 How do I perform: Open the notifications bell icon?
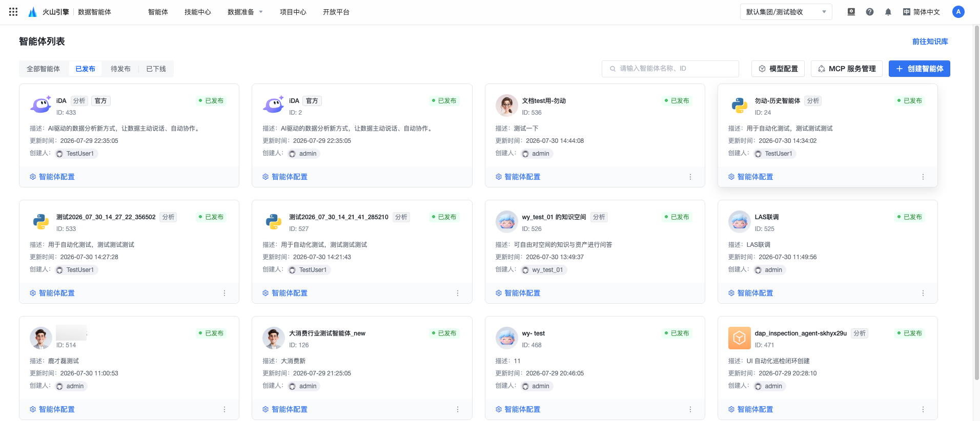click(888, 12)
